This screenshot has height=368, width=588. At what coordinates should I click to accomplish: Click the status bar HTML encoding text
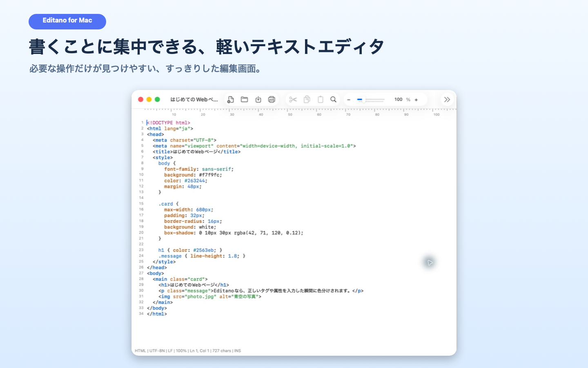tap(188, 351)
